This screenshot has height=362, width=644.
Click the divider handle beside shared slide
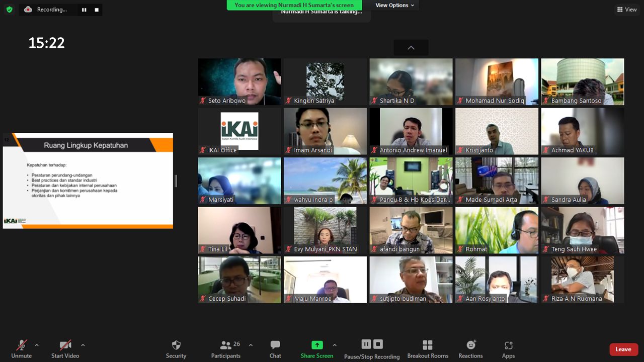176,181
